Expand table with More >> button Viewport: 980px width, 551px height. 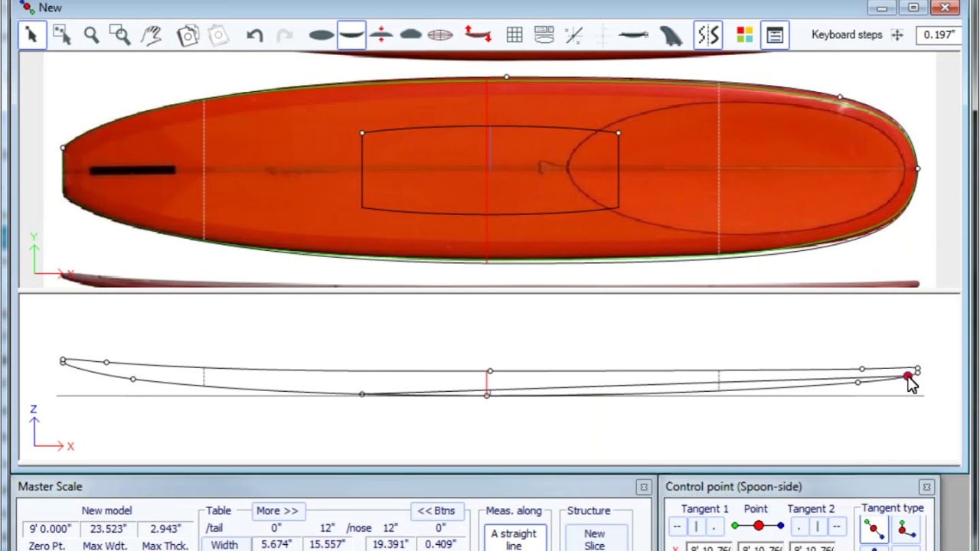(277, 510)
